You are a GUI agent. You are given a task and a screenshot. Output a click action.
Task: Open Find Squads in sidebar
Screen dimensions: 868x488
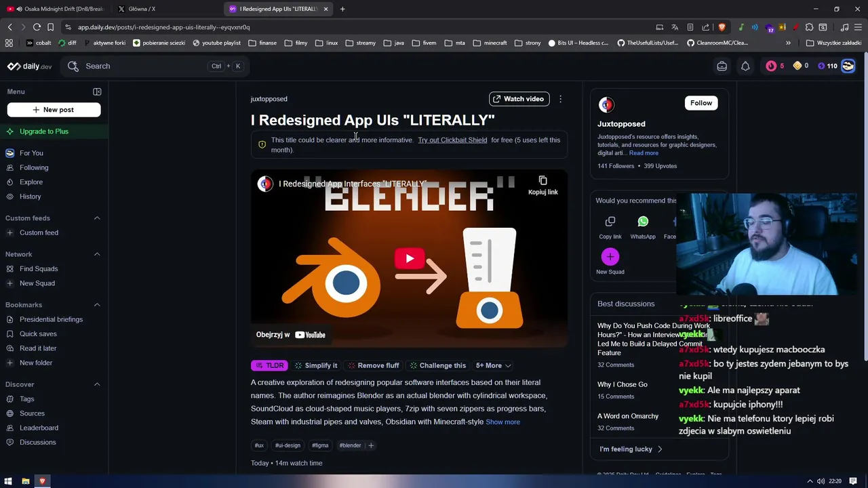pos(39,268)
